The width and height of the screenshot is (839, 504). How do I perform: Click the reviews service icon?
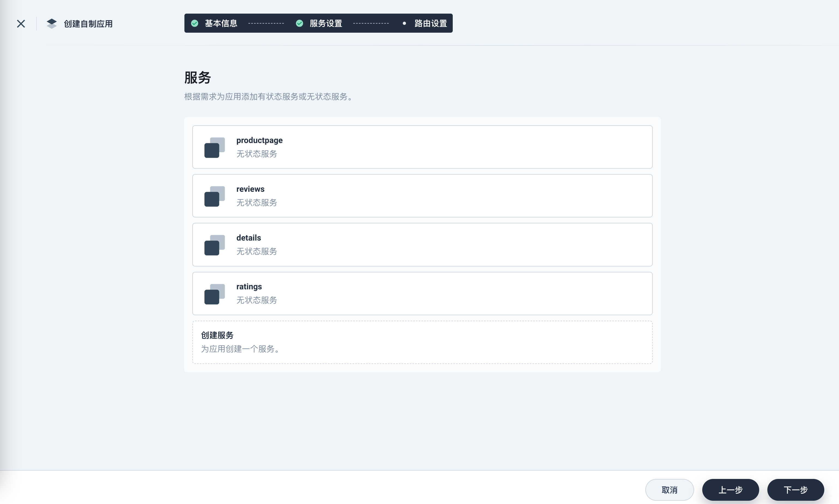pyautogui.click(x=214, y=196)
